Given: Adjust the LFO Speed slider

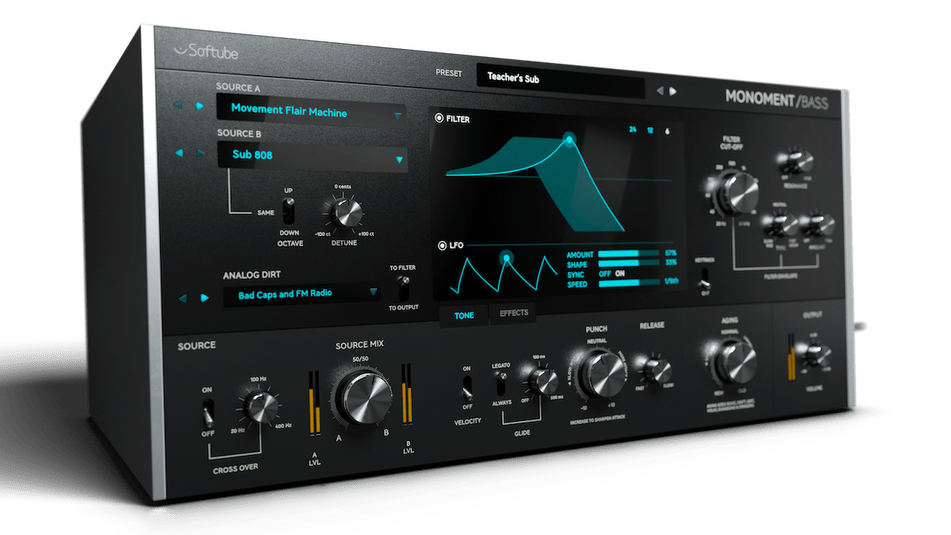Looking at the screenshot, I should coord(628,283).
